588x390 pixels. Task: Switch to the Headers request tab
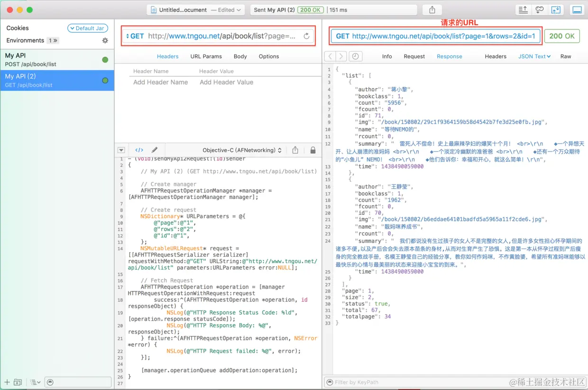click(x=168, y=56)
